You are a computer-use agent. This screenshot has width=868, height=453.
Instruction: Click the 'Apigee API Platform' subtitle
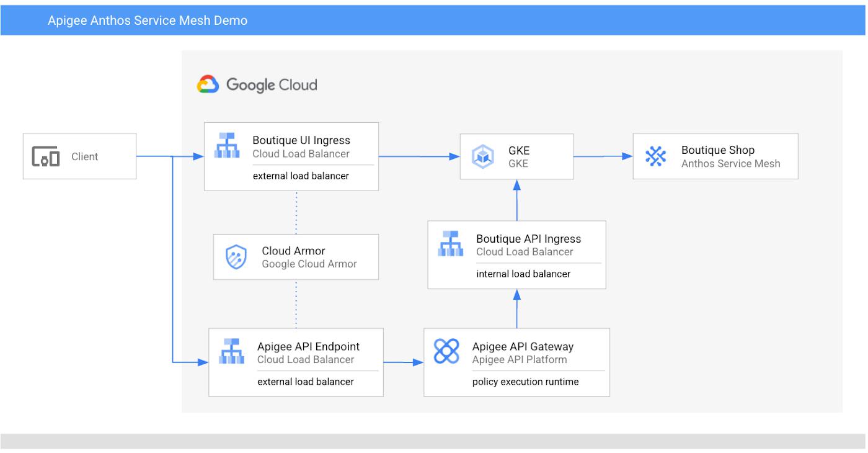pos(520,360)
